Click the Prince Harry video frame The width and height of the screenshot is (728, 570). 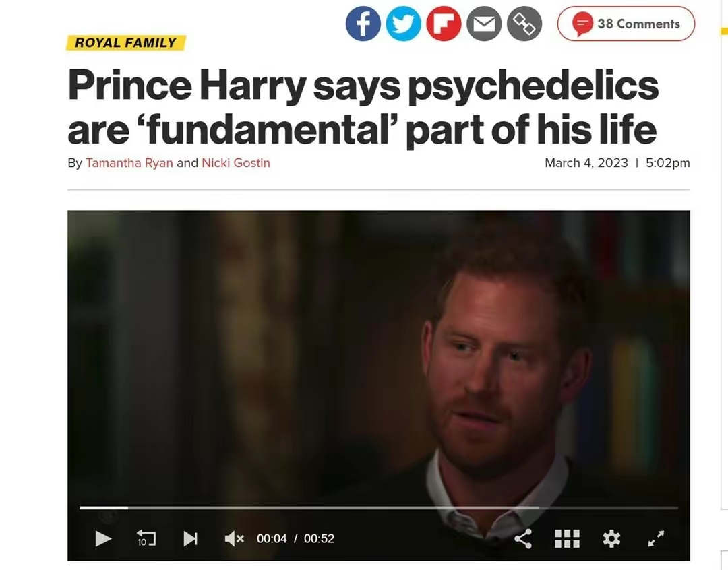point(377,350)
